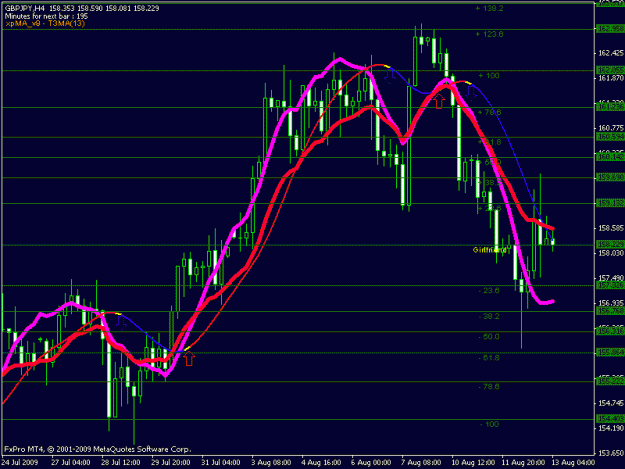625x469 pixels.
Task: Click the blue down arrow signal near 6 Aug 00:00
Action: (389, 75)
